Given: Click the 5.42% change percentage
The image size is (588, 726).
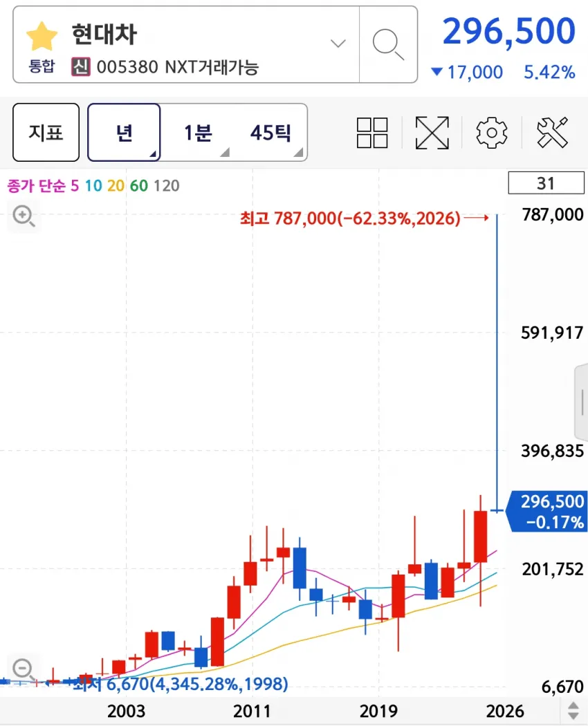Looking at the screenshot, I should coord(549,72).
